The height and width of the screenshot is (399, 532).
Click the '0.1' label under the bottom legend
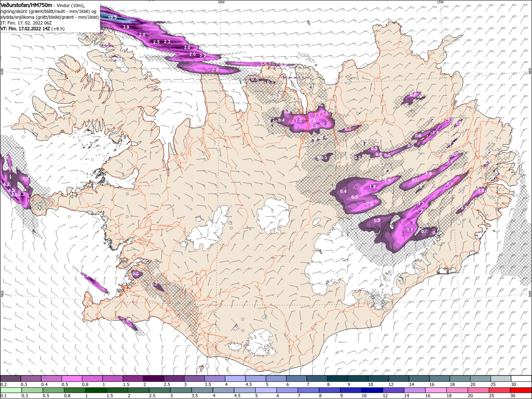(x=3, y=396)
